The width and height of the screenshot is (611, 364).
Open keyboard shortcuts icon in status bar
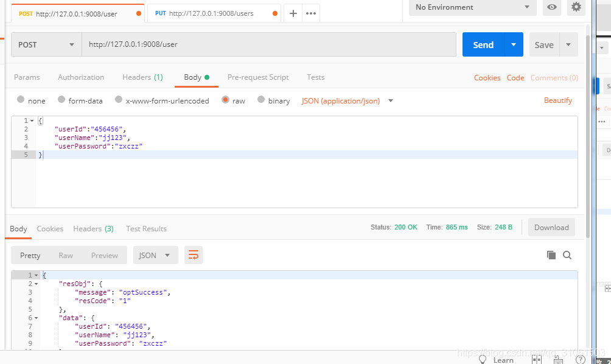(558, 359)
